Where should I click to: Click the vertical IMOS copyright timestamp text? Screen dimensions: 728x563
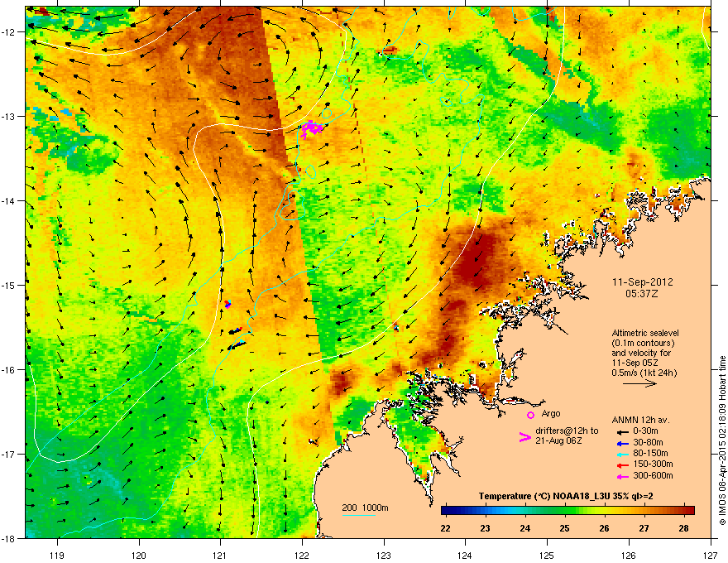722,440
